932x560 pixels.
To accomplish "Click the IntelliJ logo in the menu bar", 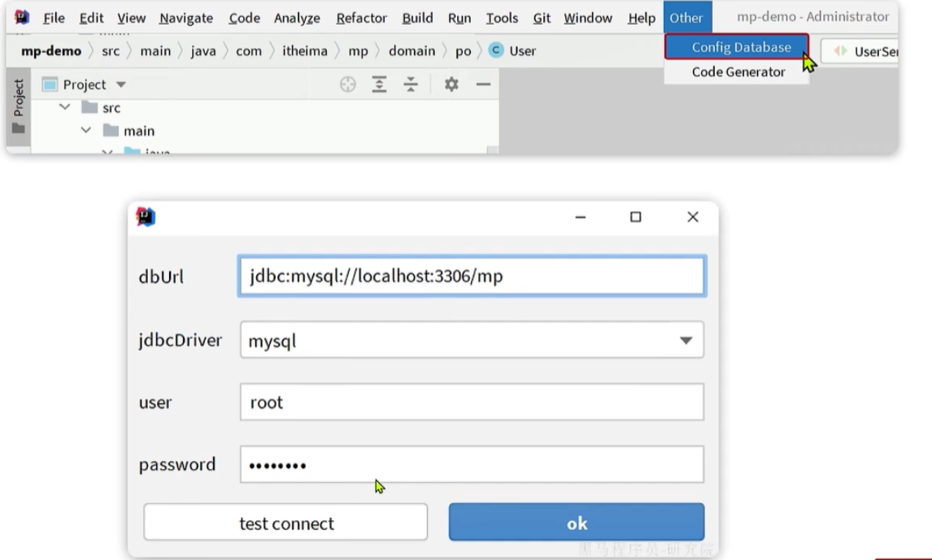I will (22, 17).
